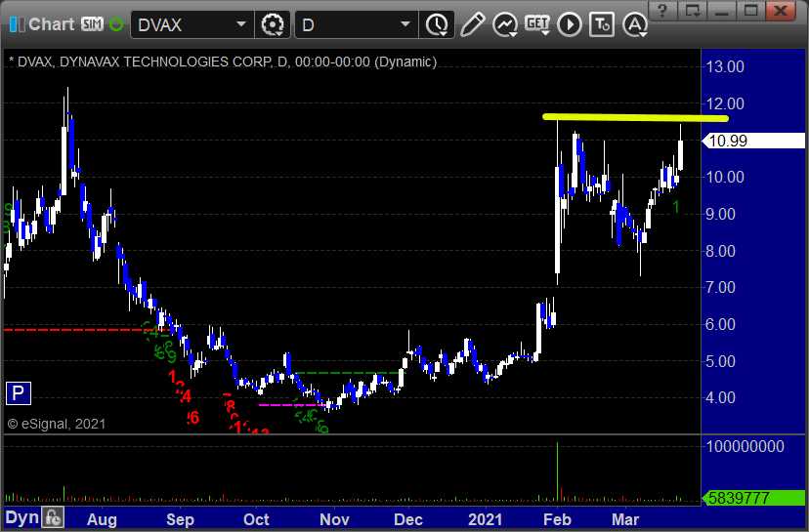
Task: Click the tall green February volume spike
Action: click(x=557, y=471)
